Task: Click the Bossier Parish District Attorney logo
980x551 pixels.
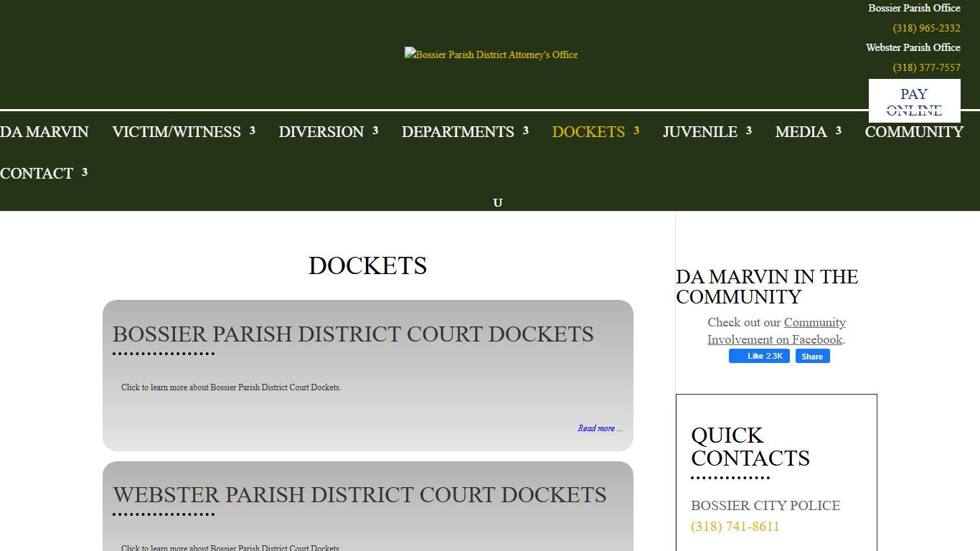Action: pos(491,54)
